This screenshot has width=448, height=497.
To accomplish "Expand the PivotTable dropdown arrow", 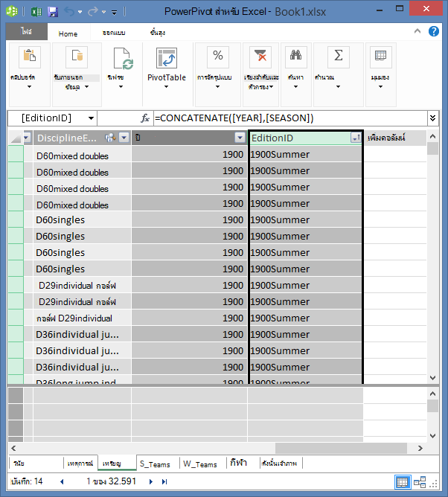I will 166,87.
